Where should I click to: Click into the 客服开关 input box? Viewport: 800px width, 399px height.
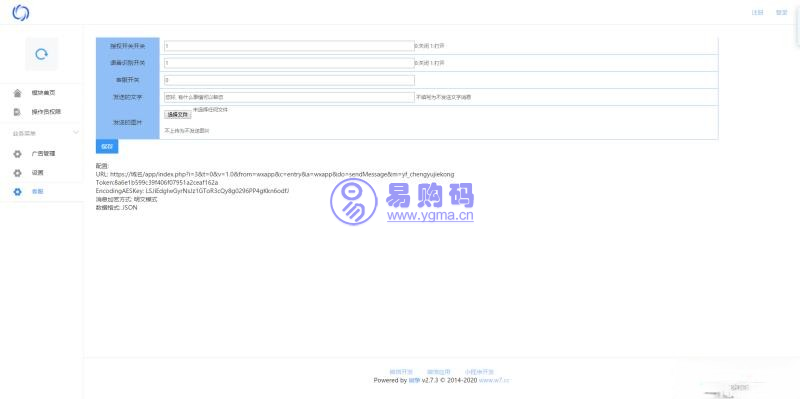click(289, 80)
